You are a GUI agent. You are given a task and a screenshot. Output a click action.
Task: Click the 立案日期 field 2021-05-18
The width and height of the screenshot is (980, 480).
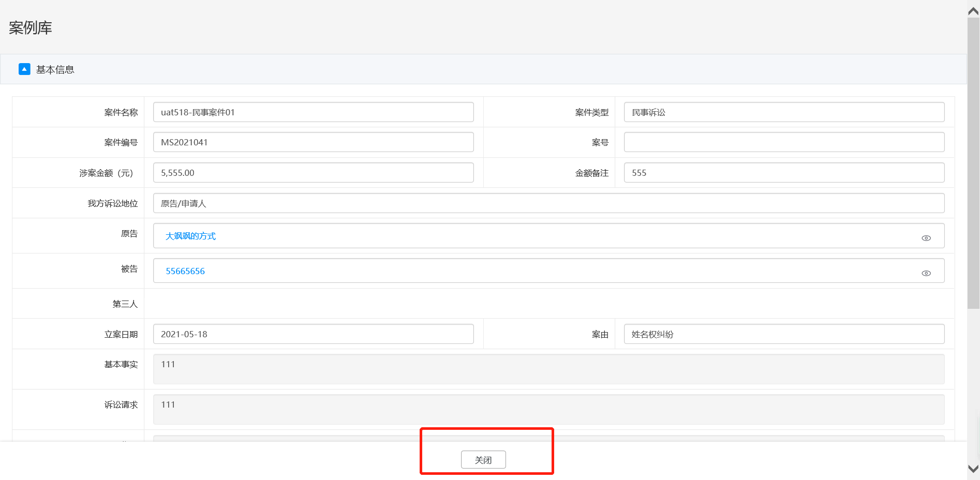313,334
